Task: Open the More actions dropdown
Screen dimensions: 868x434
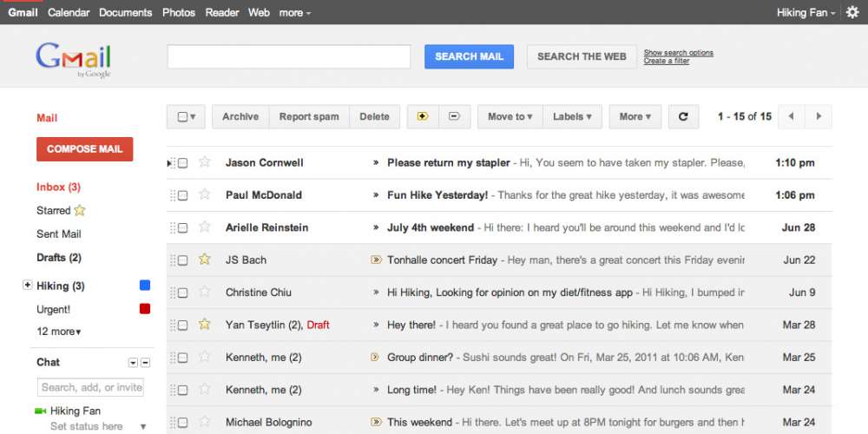Action: [x=635, y=117]
